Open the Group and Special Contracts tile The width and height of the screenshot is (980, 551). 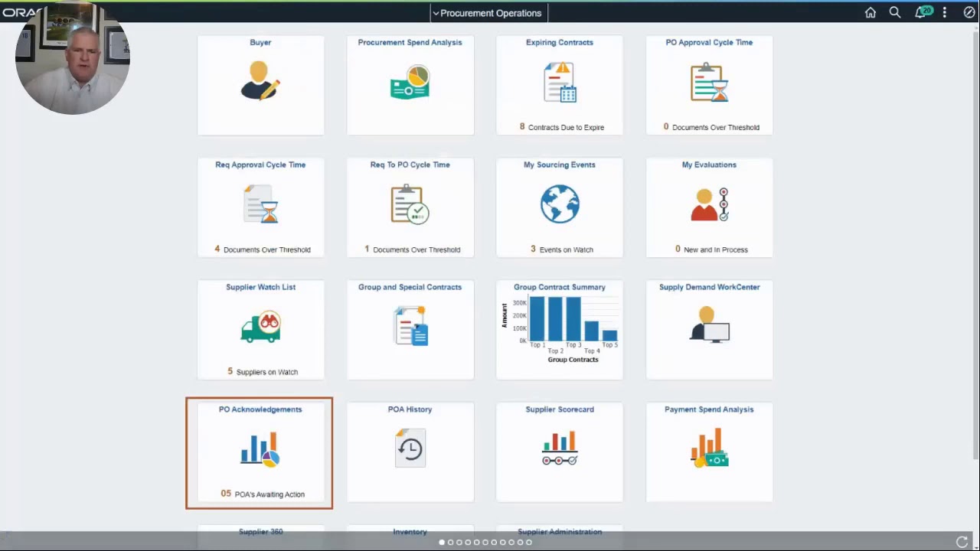coord(410,330)
